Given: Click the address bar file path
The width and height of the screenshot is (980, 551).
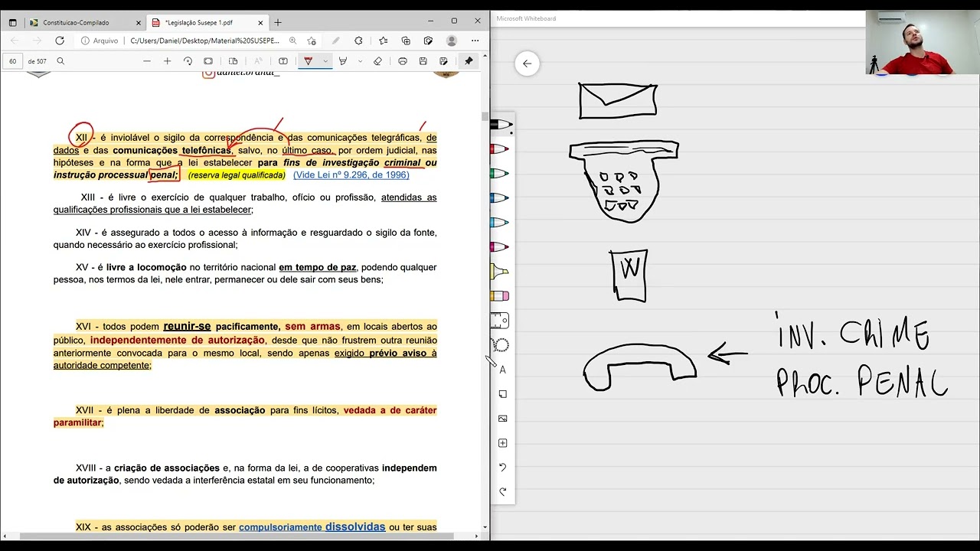Looking at the screenshot, I should pos(204,41).
